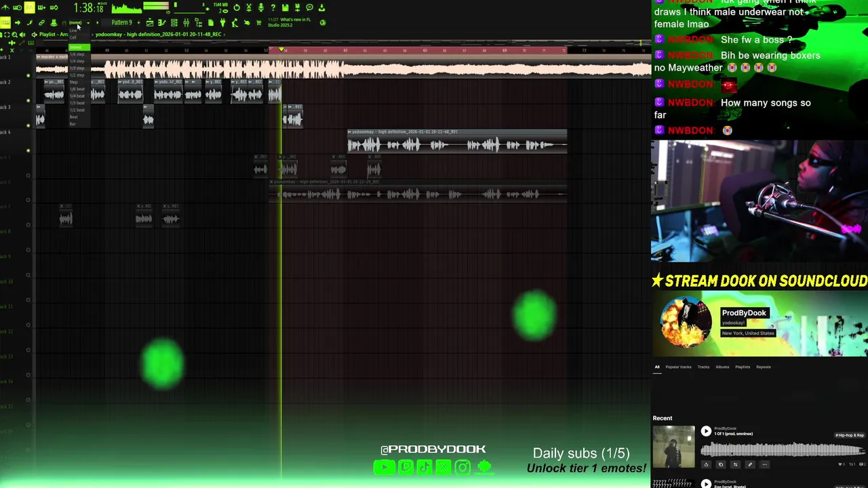868x488 pixels.
Task: Open the Pattern 9 selector
Action: pos(122,22)
